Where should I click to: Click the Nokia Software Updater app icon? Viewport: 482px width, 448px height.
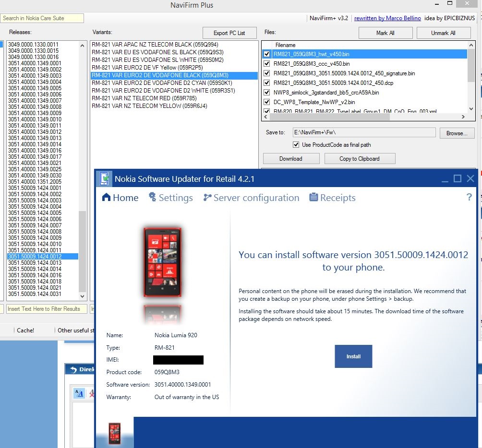(x=104, y=178)
